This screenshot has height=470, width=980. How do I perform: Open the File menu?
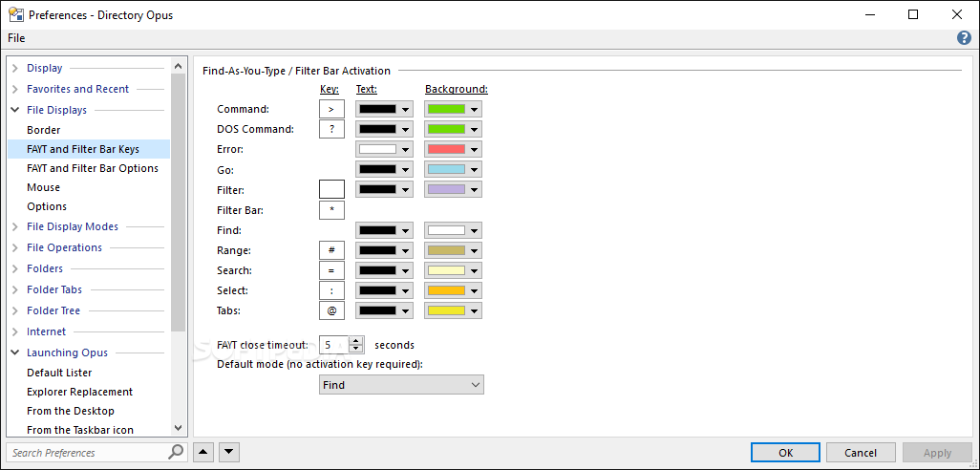(x=16, y=38)
